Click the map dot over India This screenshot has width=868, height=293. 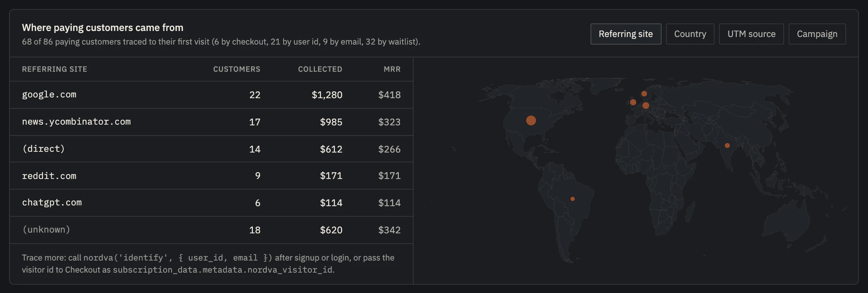pyautogui.click(x=727, y=145)
